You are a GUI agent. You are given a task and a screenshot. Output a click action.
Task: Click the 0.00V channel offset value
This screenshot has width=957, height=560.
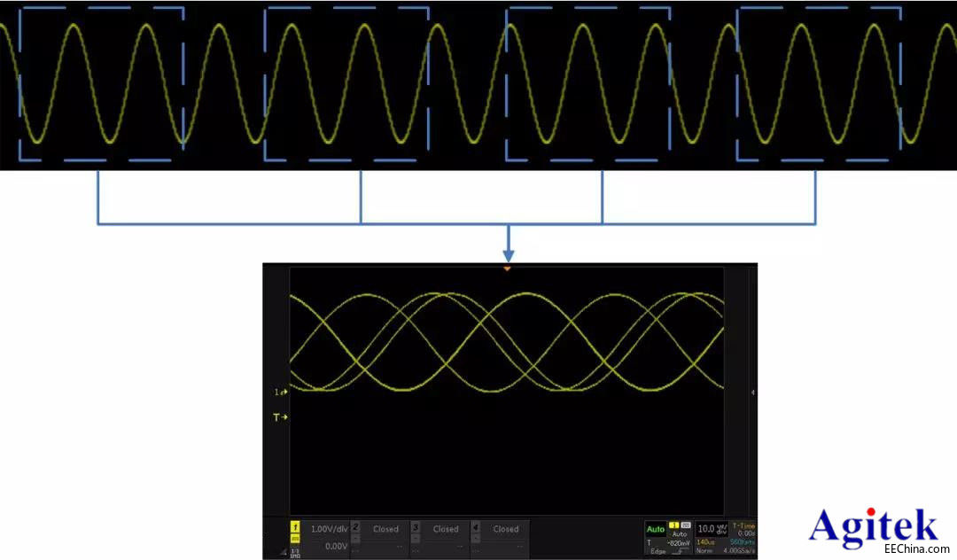click(337, 546)
